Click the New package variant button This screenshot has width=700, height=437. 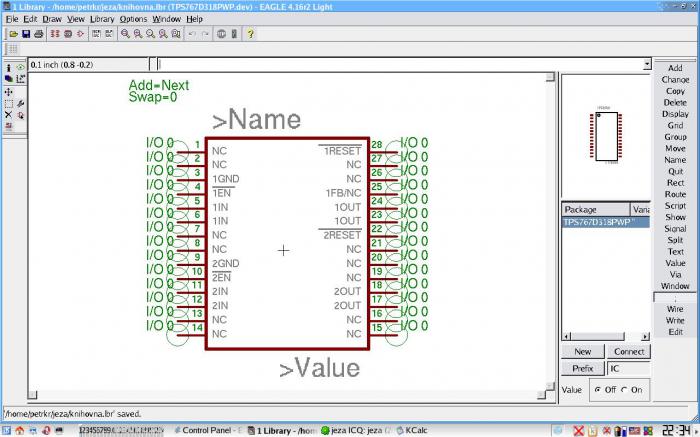[583, 352]
